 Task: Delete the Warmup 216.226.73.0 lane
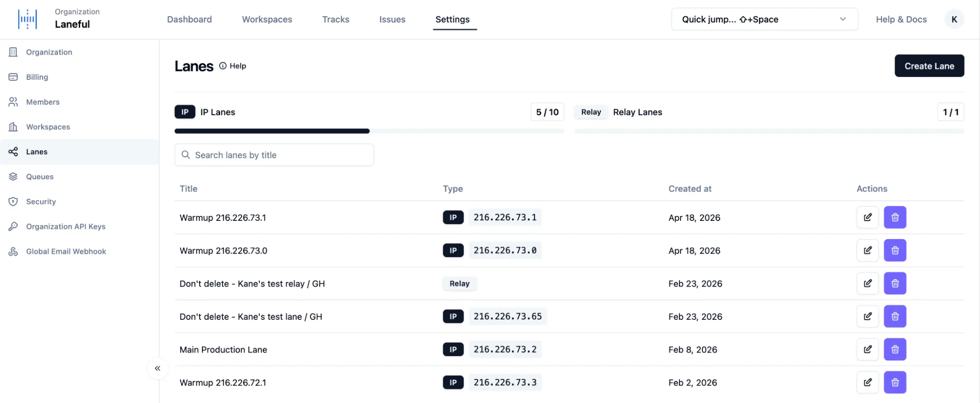tap(895, 250)
